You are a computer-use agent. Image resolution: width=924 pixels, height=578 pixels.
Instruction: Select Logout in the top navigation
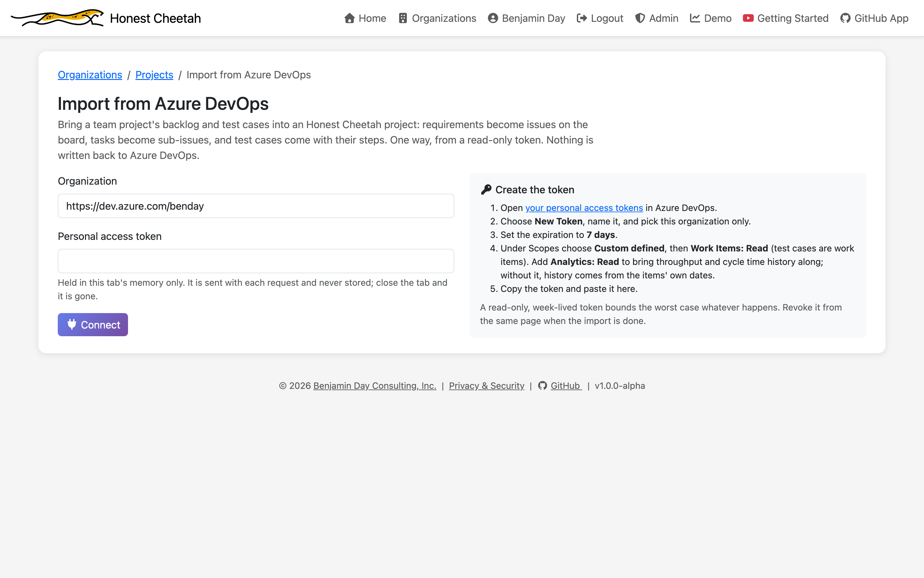tap(600, 18)
